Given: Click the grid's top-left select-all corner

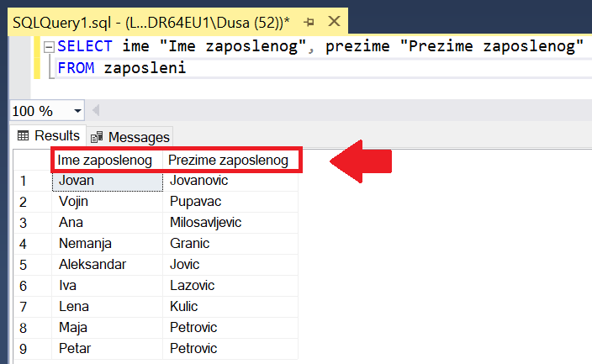Looking at the screenshot, I should click(32, 160).
